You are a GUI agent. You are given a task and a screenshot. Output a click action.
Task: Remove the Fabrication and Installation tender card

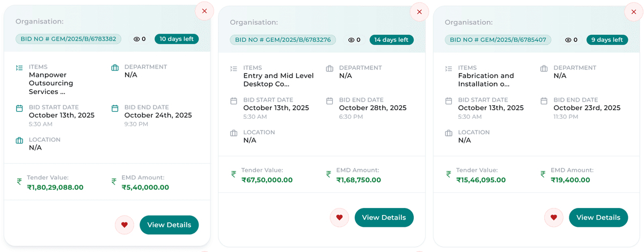click(633, 12)
